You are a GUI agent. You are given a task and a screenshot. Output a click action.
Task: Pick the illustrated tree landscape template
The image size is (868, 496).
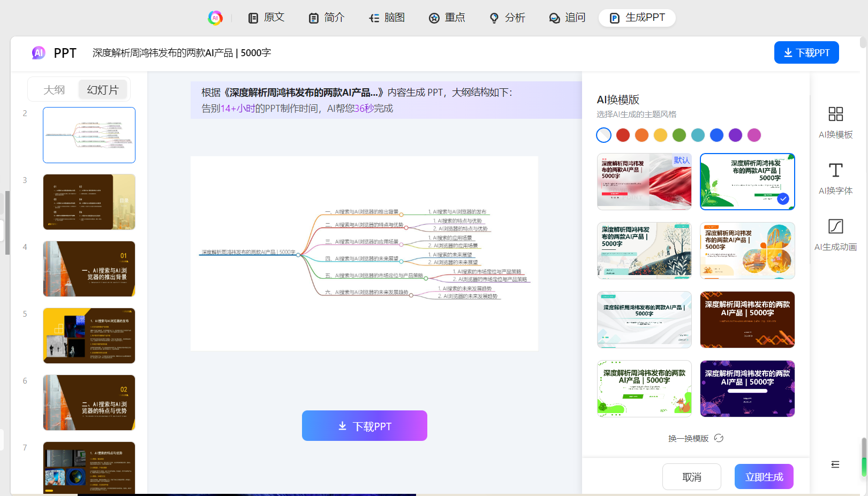click(644, 250)
